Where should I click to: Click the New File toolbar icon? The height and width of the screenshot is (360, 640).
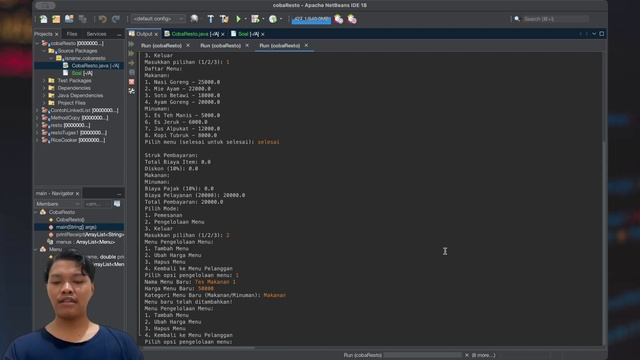(43, 19)
